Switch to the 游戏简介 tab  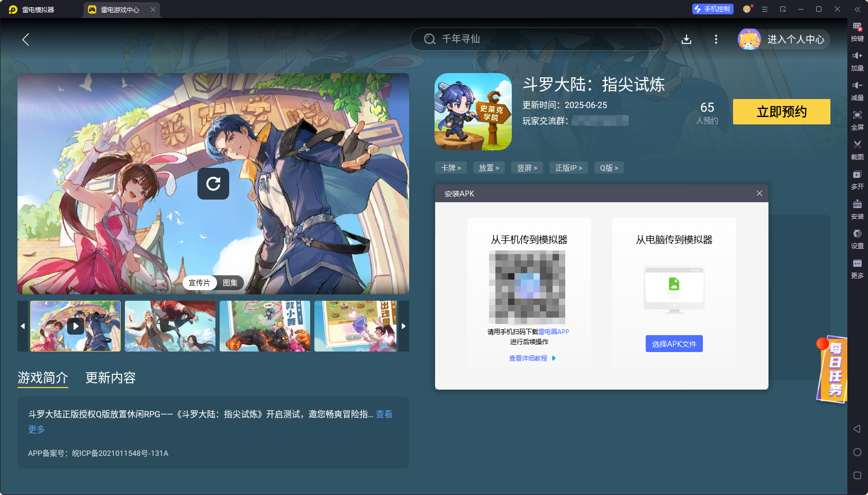43,377
